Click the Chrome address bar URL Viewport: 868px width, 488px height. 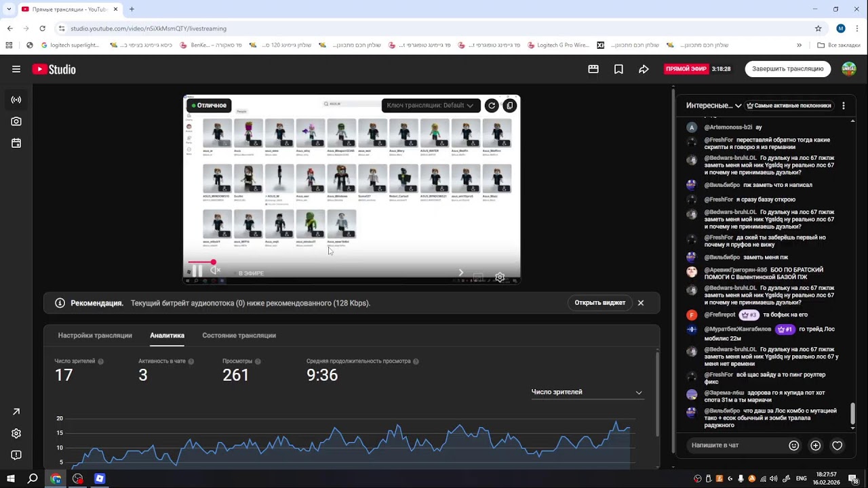click(149, 28)
